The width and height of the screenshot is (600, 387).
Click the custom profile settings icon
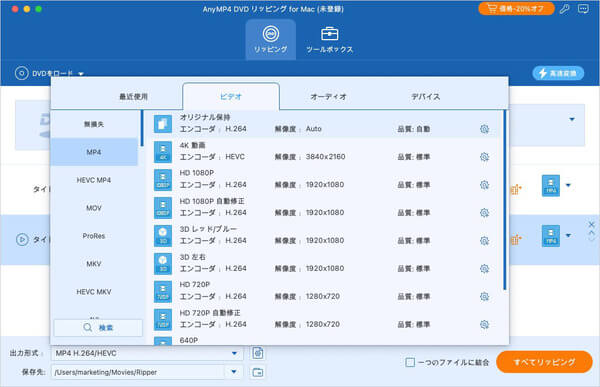click(x=258, y=353)
